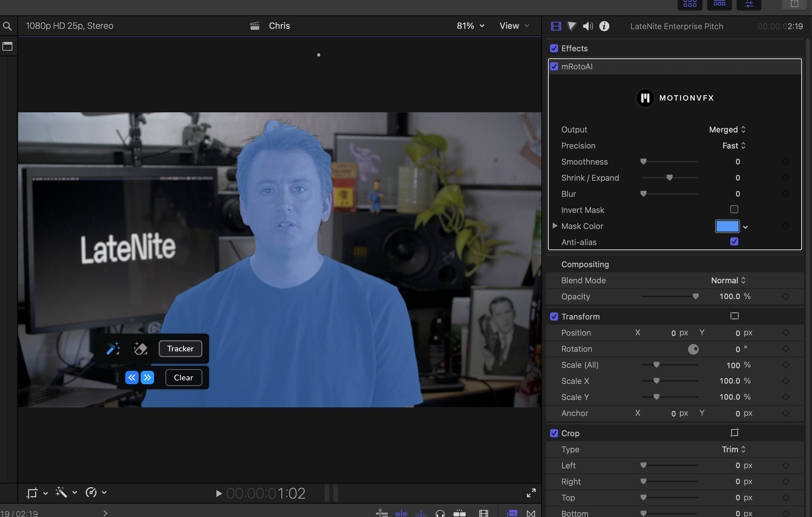The image size is (812, 517).
Task: Enable the Invert Mask checkbox
Action: [x=734, y=210]
